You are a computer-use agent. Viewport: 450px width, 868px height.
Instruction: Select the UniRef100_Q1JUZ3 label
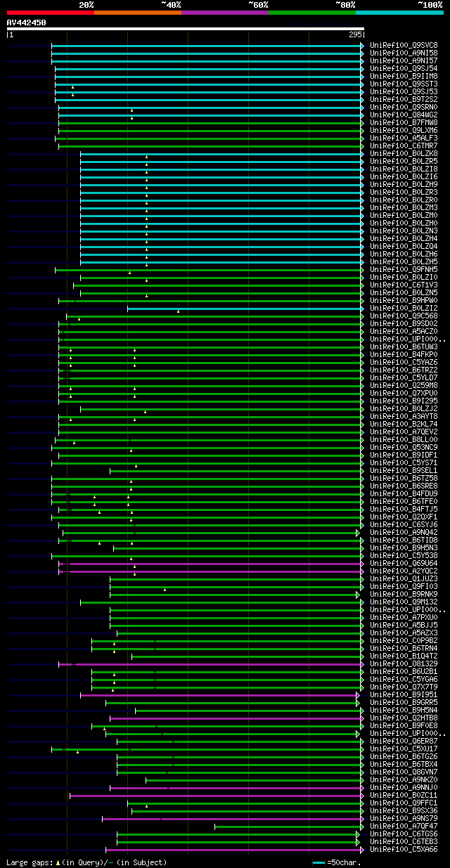404,578
